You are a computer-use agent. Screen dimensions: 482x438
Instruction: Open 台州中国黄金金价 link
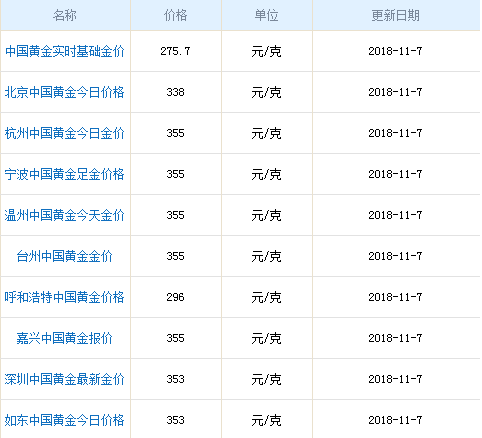[65, 256]
